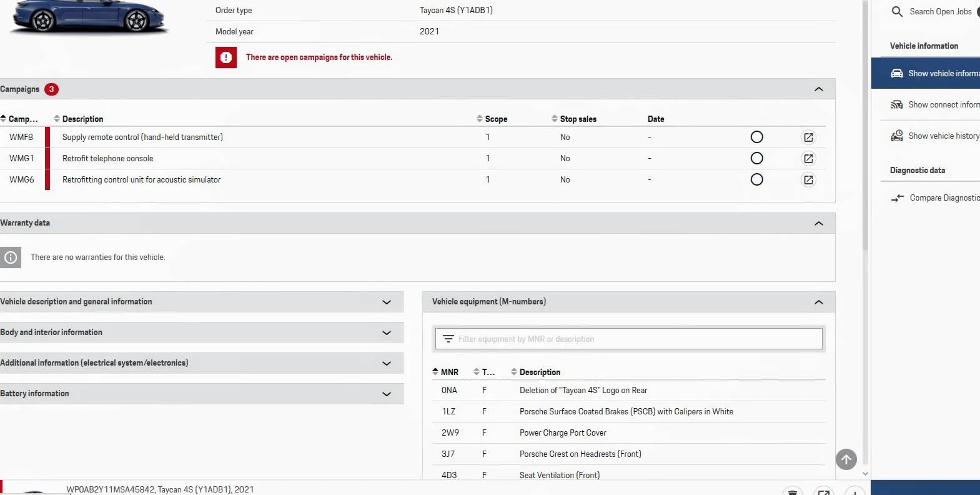Click the Compare Diagnostic arrows icon
This screenshot has width=980, height=495.
coord(897,198)
